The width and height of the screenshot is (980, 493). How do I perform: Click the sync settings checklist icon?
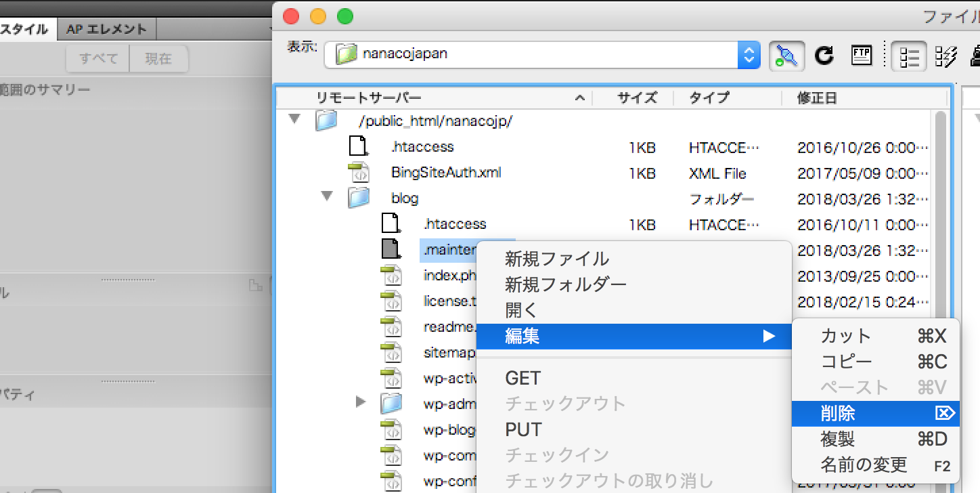(x=945, y=56)
